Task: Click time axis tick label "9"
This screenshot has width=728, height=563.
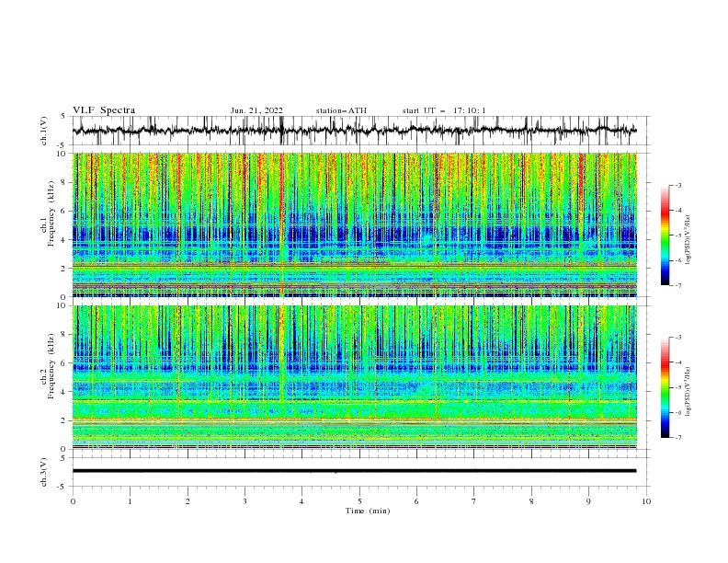Action: point(588,501)
